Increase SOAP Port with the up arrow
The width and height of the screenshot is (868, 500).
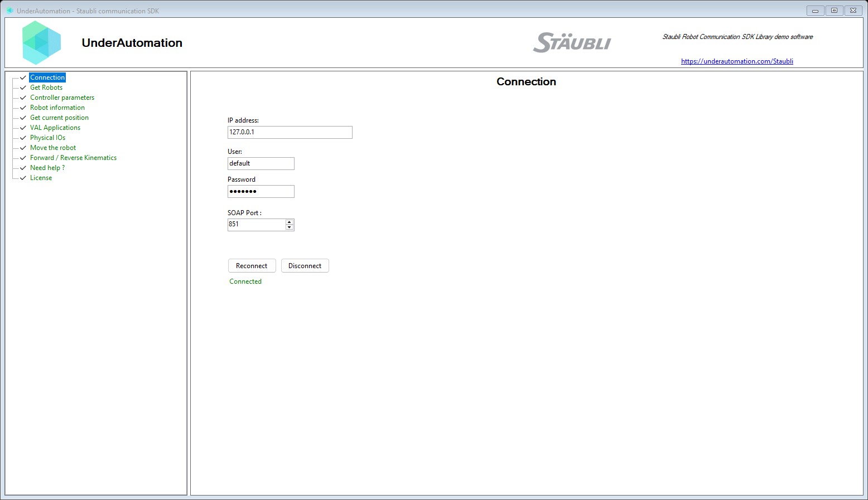pos(289,222)
